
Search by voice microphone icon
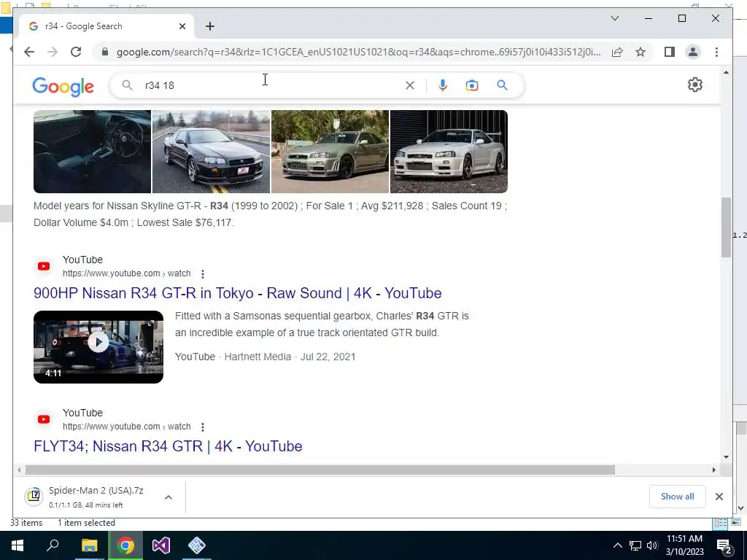point(443,85)
